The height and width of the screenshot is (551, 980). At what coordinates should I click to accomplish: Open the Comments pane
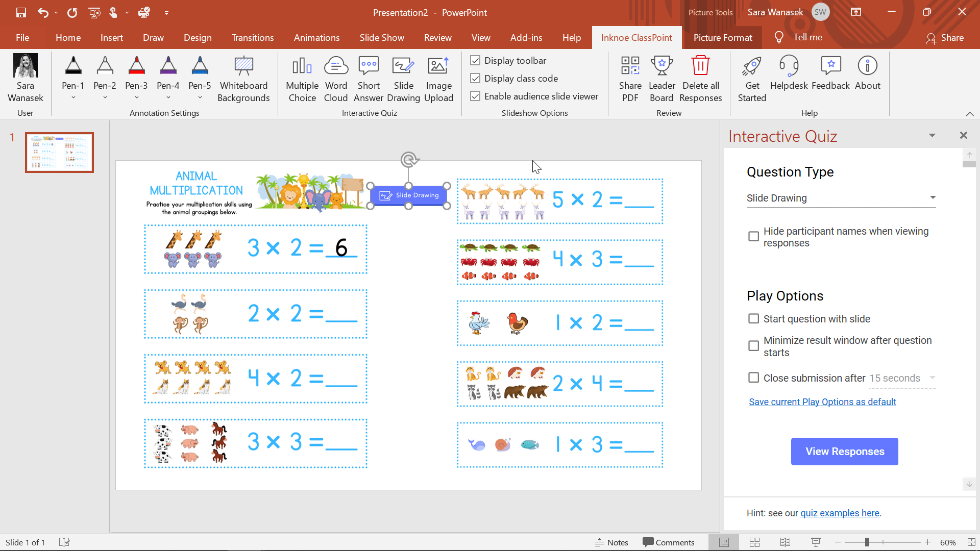(x=669, y=542)
